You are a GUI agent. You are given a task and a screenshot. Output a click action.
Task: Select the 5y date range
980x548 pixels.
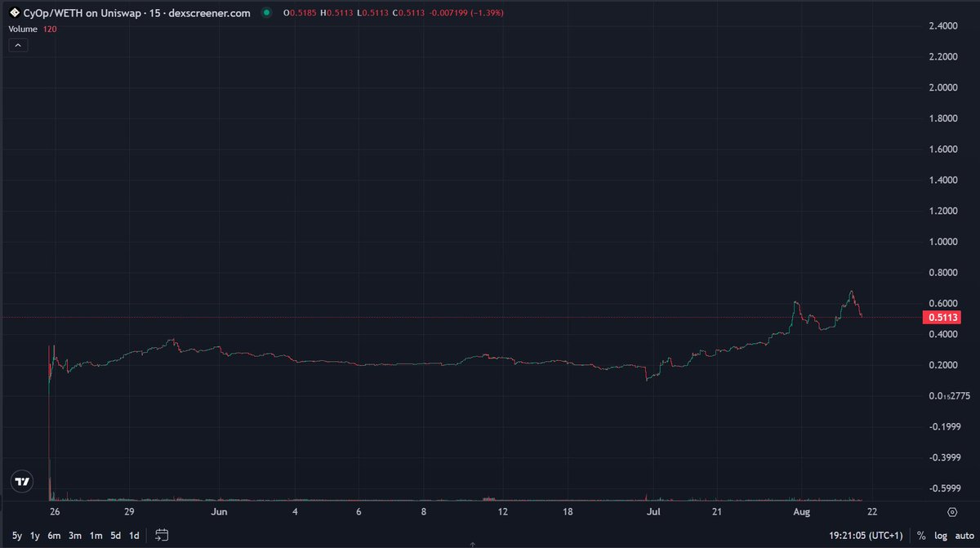point(17,536)
